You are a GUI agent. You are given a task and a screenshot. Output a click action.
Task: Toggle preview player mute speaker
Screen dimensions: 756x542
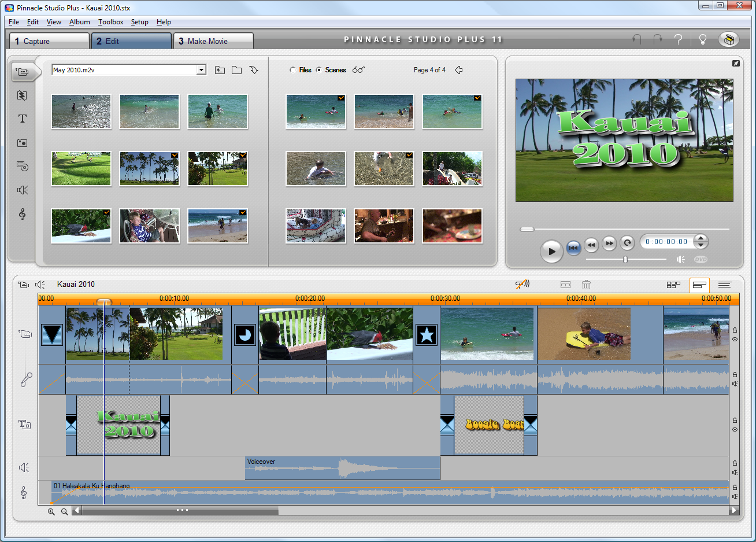[x=681, y=260]
